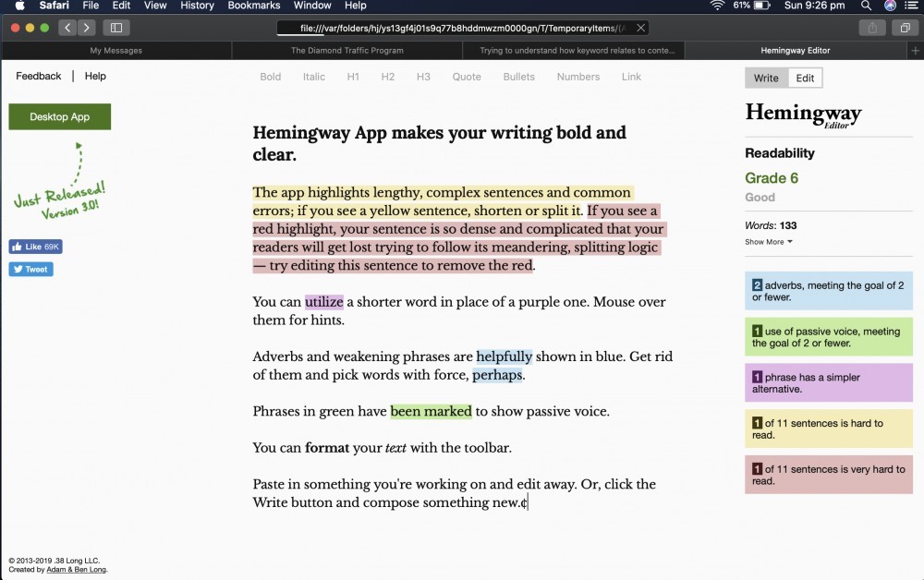The height and width of the screenshot is (580, 924).
Task: Switch to the keyword relates tab
Action: [577, 51]
